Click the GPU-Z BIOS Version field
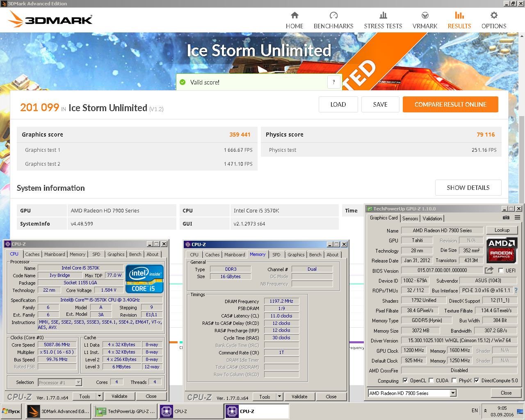Viewport: 525px width, 420px height. pyautogui.click(x=442, y=270)
